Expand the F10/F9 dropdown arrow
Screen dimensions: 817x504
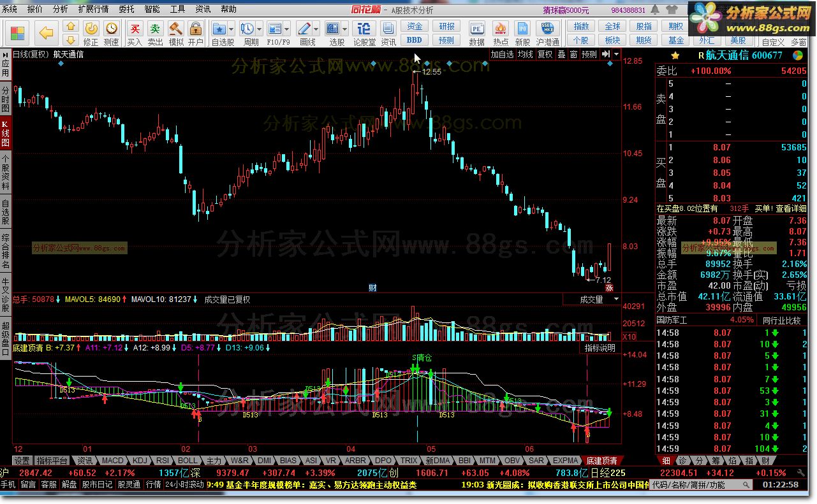pos(288,29)
